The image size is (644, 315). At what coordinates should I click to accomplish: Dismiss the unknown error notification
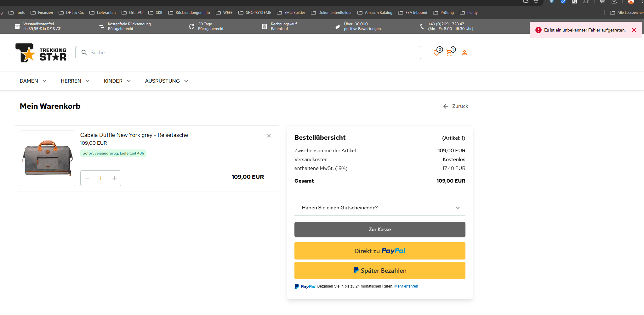(634, 30)
